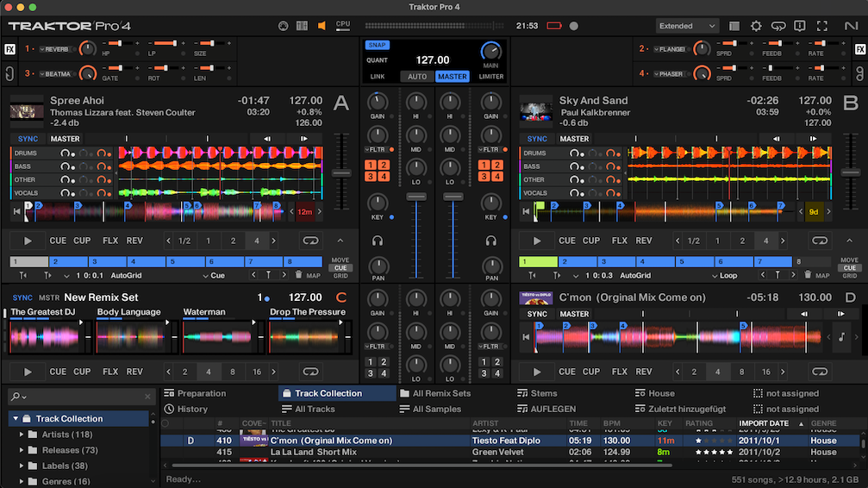This screenshot has height=488, width=868.
Task: Open the AUFLEGEN favorite tab
Action: click(546, 409)
